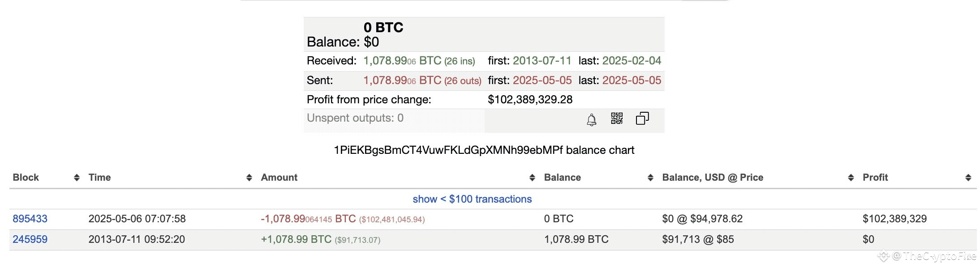Open block 245959 link
The height and width of the screenshot is (267, 980).
30,239
